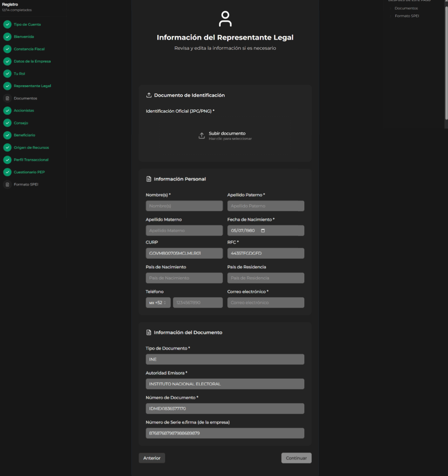The height and width of the screenshot is (476, 448).
Task: Click the CURP input field
Action: pyautogui.click(x=184, y=253)
